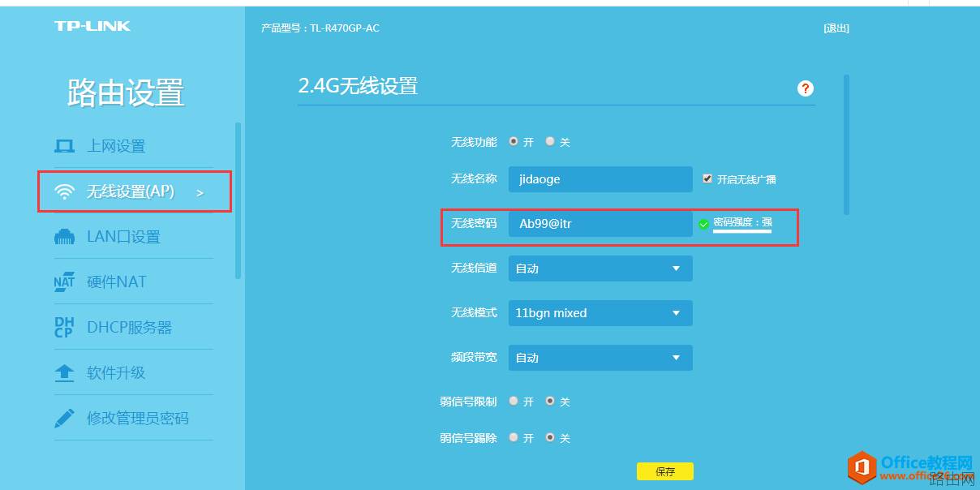Open the 无线信道 dropdown
Image resolution: width=980 pixels, height=490 pixels.
pos(600,269)
